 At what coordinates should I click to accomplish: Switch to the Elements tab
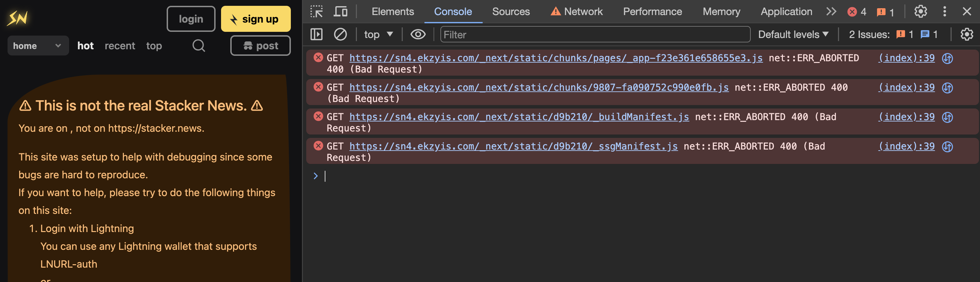point(392,11)
